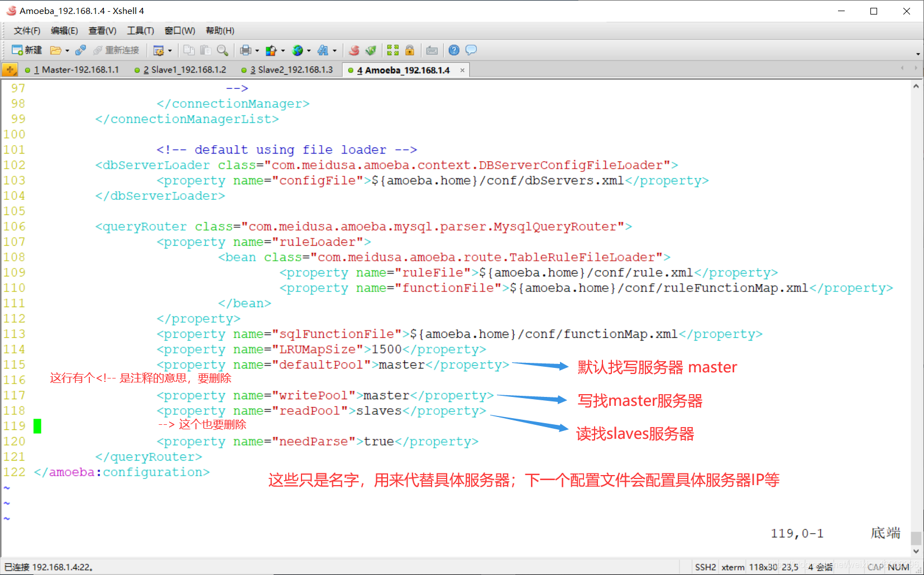The height and width of the screenshot is (575, 924).
Task: Click the vertical scrollbar thumb
Action: (916, 538)
